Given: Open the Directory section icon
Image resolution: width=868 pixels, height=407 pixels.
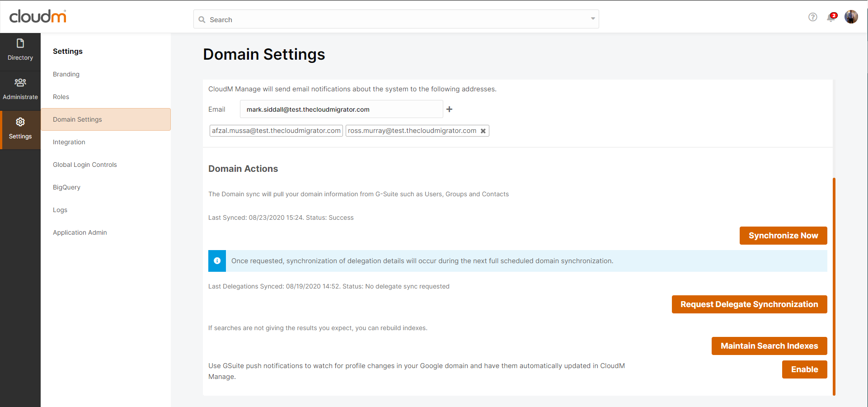Looking at the screenshot, I should point(20,43).
